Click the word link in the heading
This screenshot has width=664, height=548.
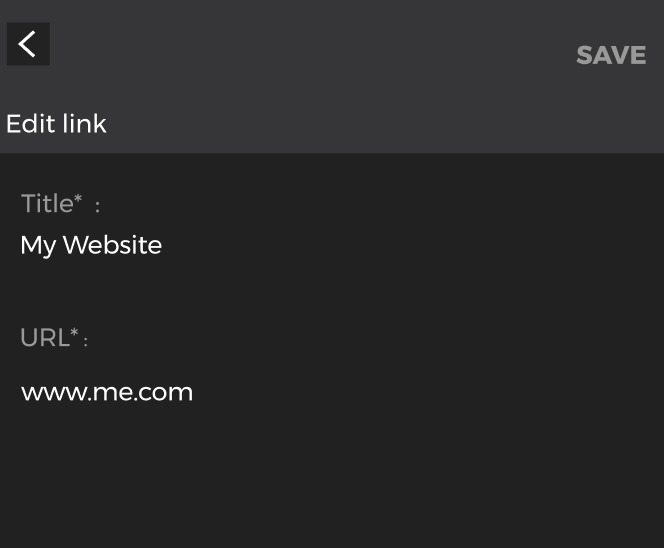coord(84,124)
